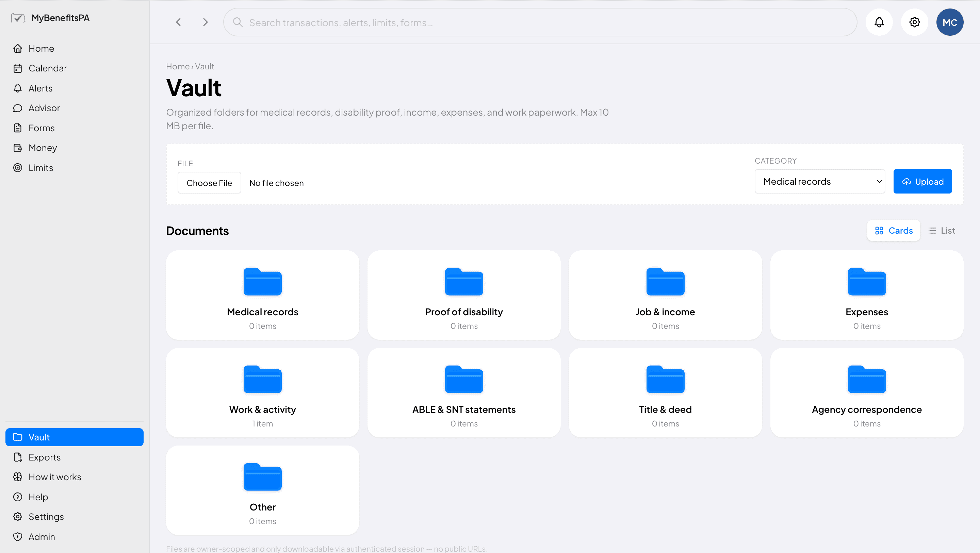Image resolution: width=980 pixels, height=553 pixels.
Task: Go back with the left arrow
Action: coord(178,22)
